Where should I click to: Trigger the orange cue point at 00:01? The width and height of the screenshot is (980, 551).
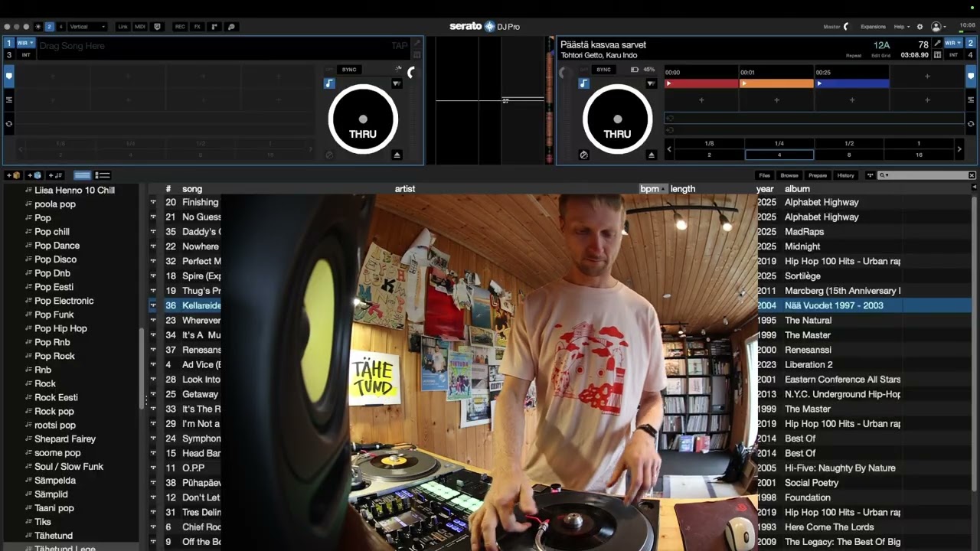click(776, 83)
